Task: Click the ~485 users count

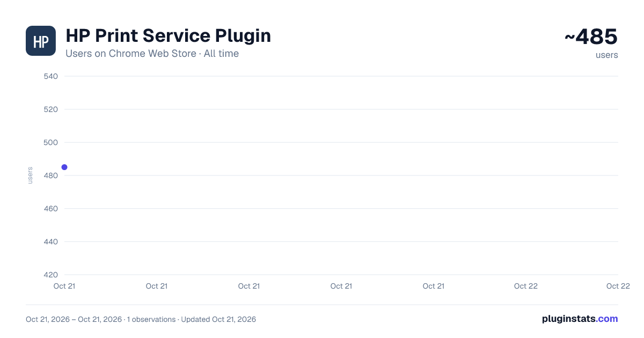Action: (591, 37)
